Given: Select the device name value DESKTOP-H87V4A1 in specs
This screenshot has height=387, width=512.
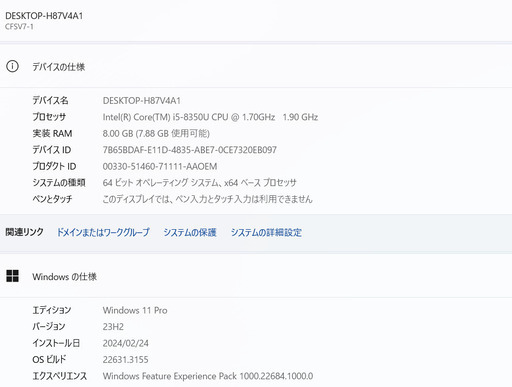Looking at the screenshot, I should click(x=142, y=100).
